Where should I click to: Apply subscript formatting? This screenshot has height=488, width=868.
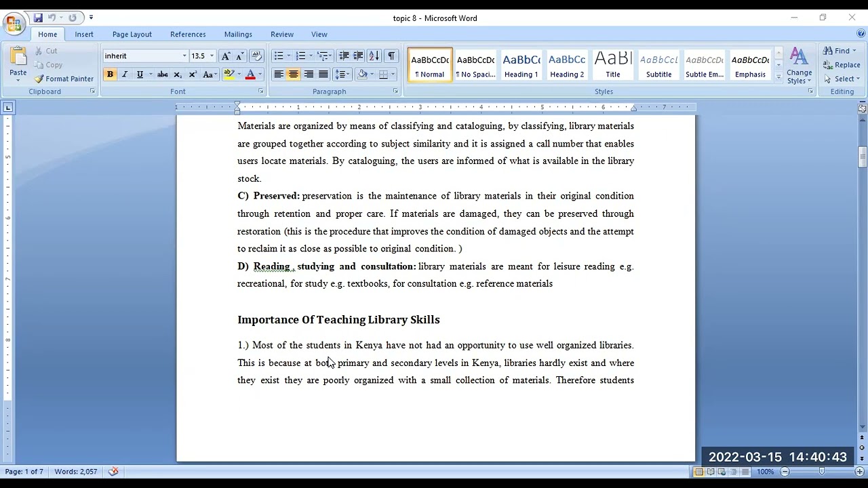(x=178, y=75)
